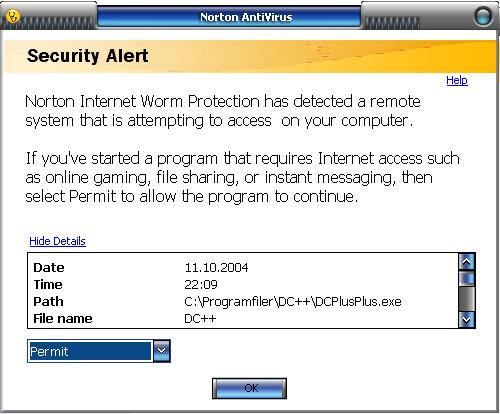Select the File name row label
Image resolution: width=500 pixels, height=414 pixels.
coord(63,319)
